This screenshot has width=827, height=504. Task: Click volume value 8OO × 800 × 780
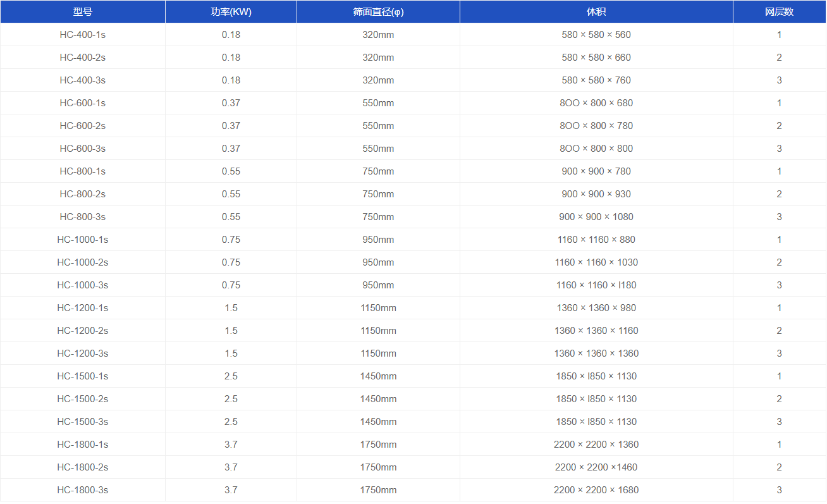click(x=596, y=126)
